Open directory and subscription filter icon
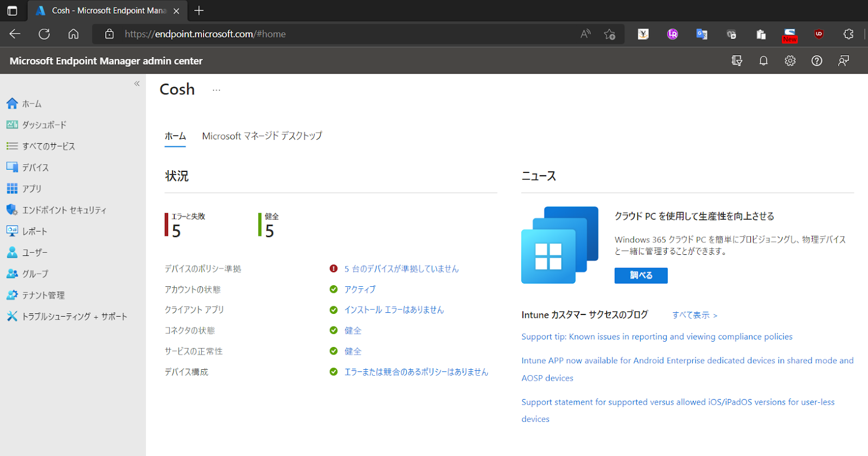The height and width of the screenshot is (456, 868). pos(737,61)
